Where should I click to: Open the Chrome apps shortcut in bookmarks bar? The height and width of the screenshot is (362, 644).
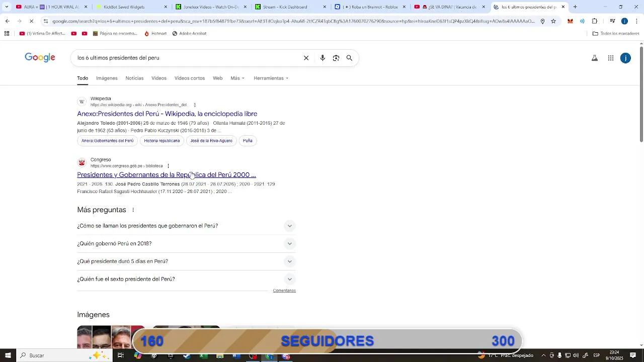7,34
